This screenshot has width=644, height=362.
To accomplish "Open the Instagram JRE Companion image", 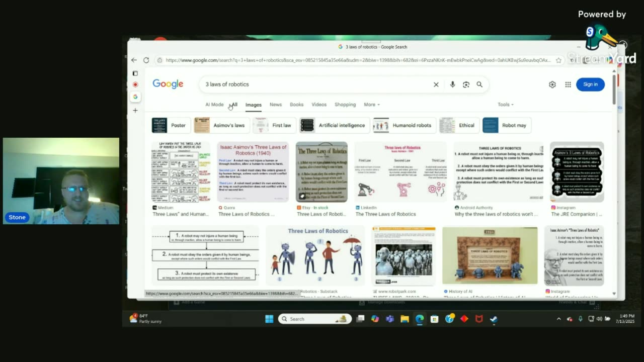I will 577,172.
